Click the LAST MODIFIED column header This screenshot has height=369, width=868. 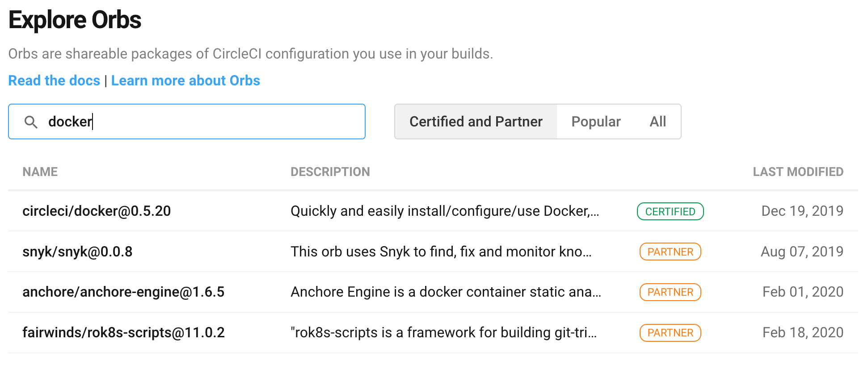[798, 172]
